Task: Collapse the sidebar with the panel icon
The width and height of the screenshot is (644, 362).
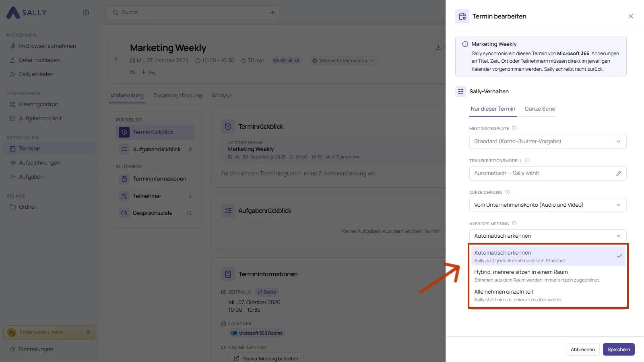Action: [x=86, y=13]
